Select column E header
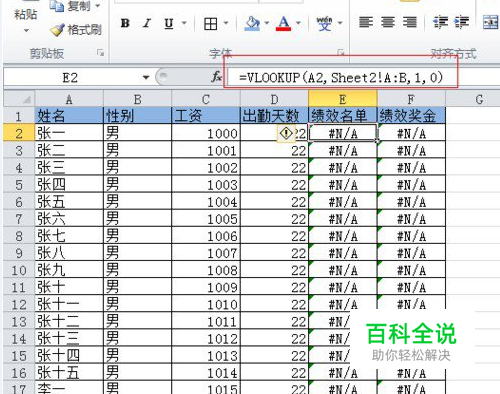This screenshot has height=394, width=500. click(343, 99)
